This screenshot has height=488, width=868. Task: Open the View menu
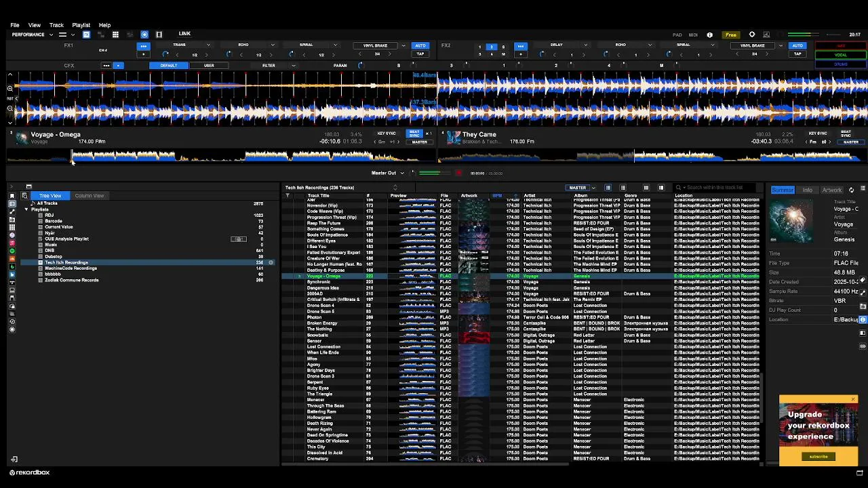[35, 25]
